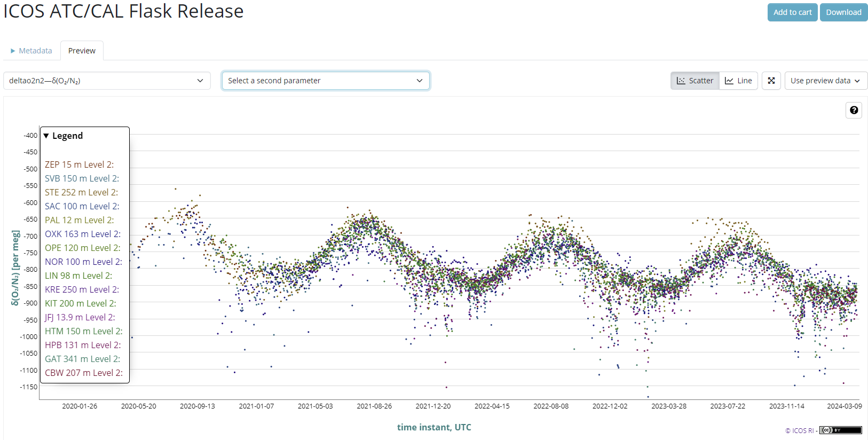868x440 pixels.
Task: Select the Preview tab
Action: 82,51
